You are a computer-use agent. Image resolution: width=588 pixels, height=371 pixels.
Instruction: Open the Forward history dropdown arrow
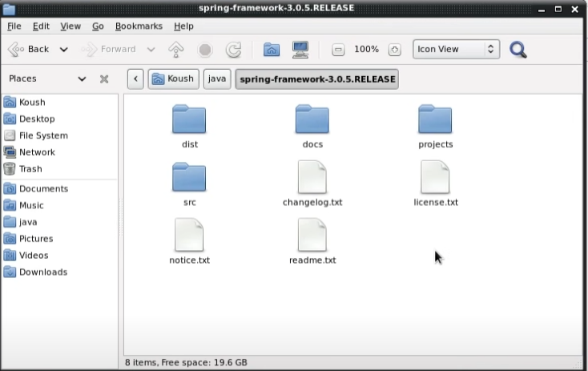(151, 50)
